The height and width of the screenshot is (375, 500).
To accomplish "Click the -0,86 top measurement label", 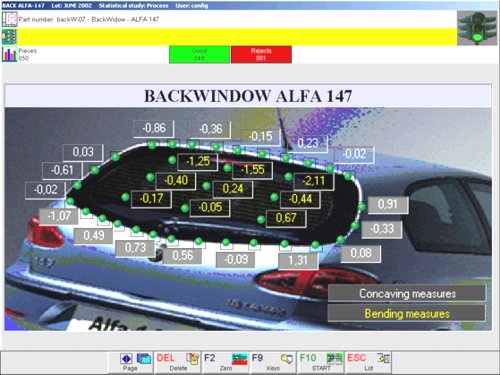I will tap(154, 128).
